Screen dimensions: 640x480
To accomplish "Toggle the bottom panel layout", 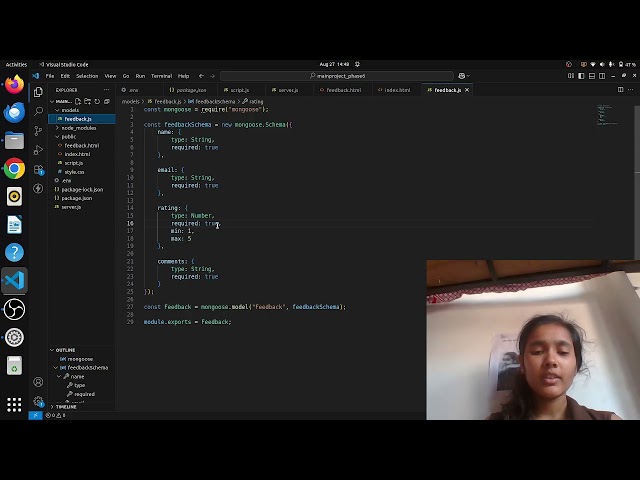I will pyautogui.click(x=592, y=76).
